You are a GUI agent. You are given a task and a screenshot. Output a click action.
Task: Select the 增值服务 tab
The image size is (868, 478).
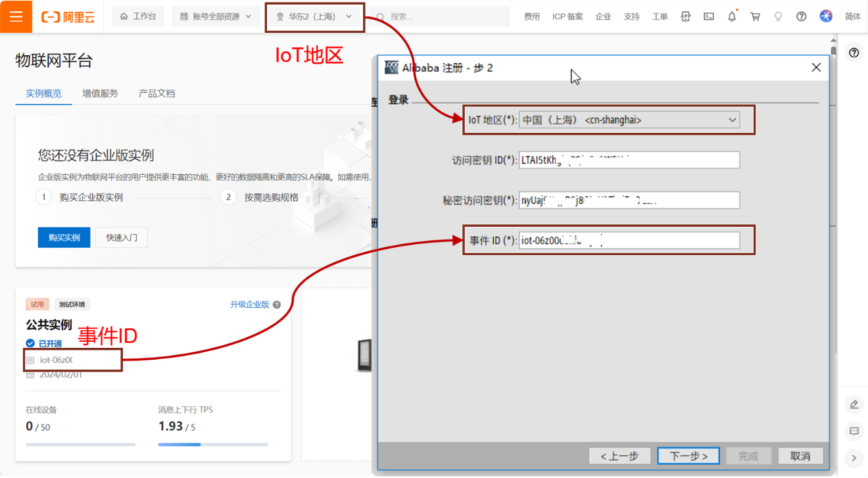[x=100, y=93]
